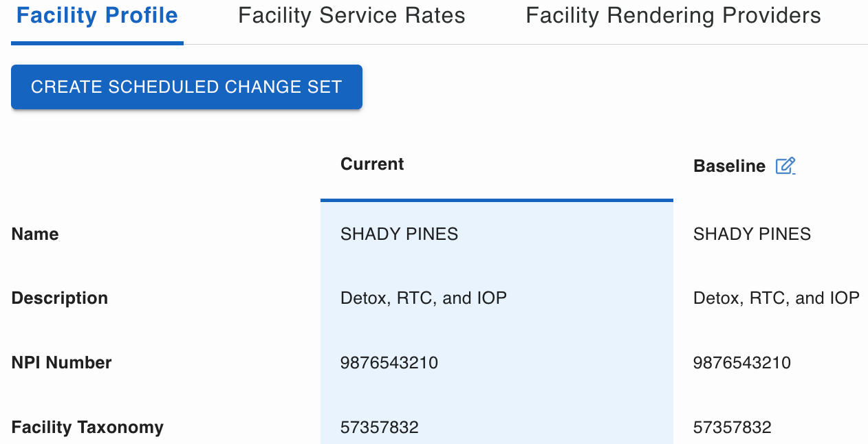Viewport: 868px width, 444px height.
Task: Select the Description row label
Action: pyautogui.click(x=60, y=298)
